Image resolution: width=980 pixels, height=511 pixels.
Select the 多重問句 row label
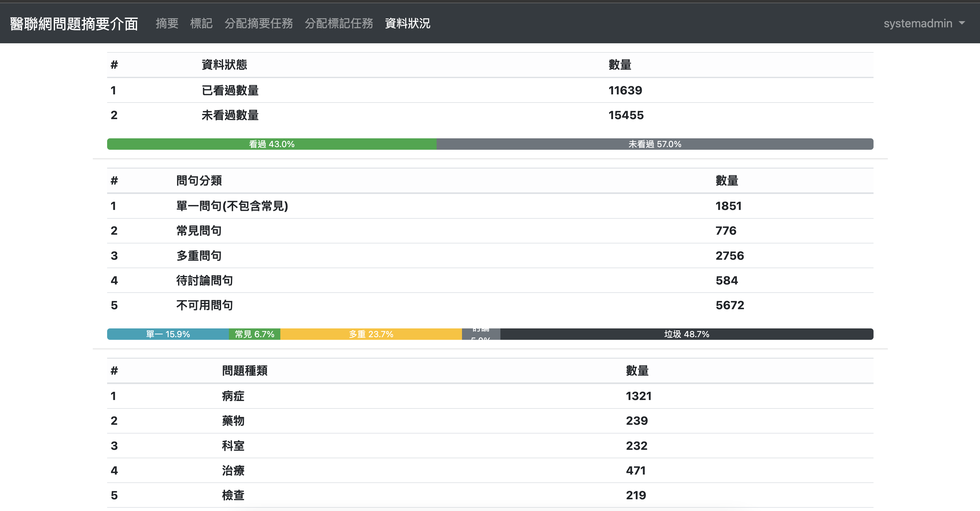pos(199,256)
